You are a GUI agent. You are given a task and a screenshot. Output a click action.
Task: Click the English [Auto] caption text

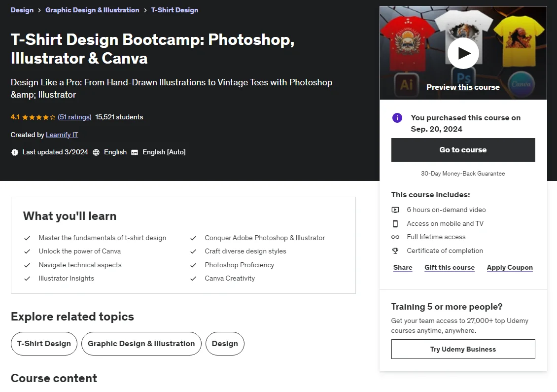(164, 152)
